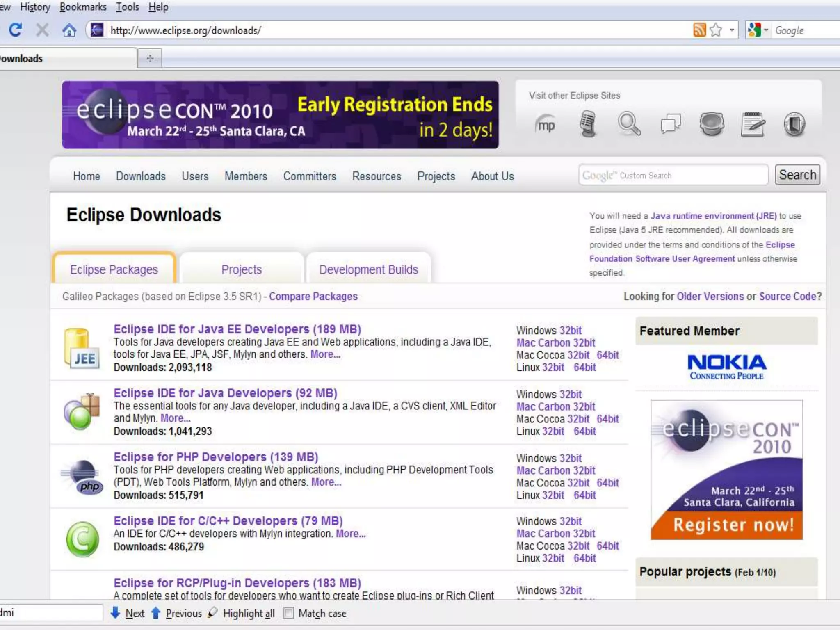Click the RSS feed icon in the address bar
The height and width of the screenshot is (630, 840).
tap(699, 30)
